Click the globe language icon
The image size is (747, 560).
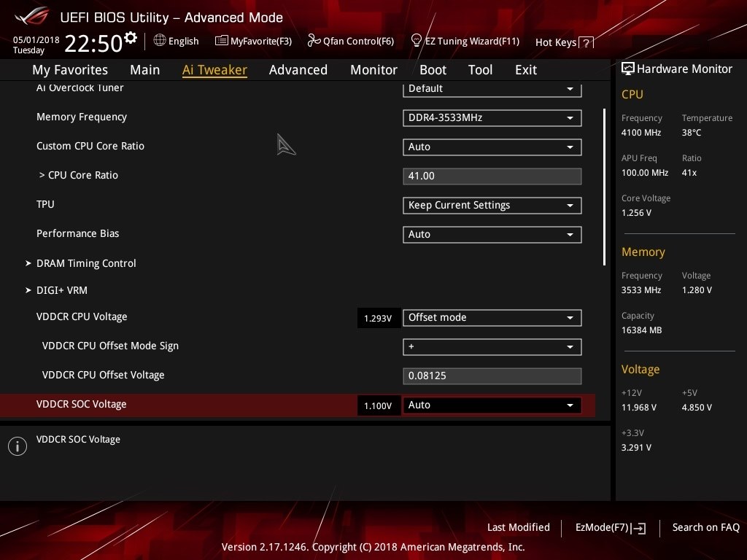[x=160, y=41]
